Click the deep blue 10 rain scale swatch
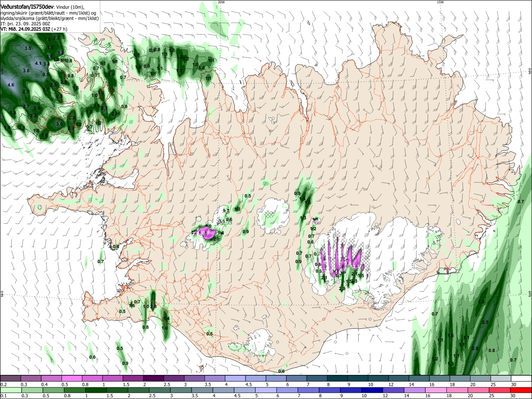Image resolution: width=532 pixels, height=399 pixels. tap(372, 390)
